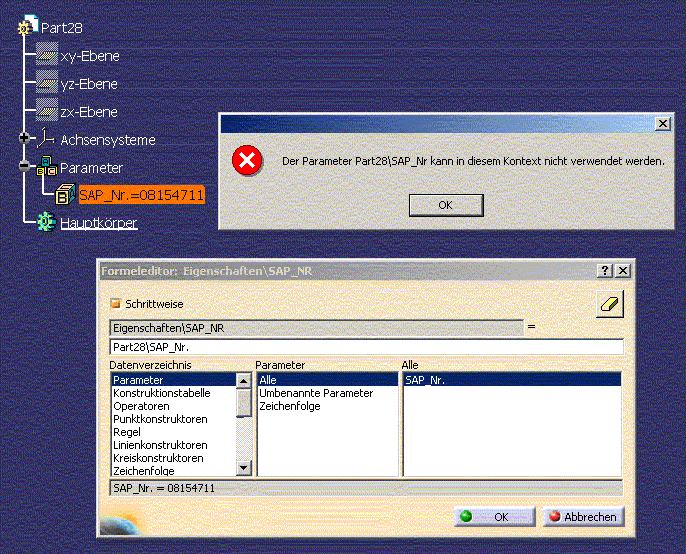Click the formula input field Part28\SAP_Nr.
Screen dimensions: 686x554
tap(366, 347)
